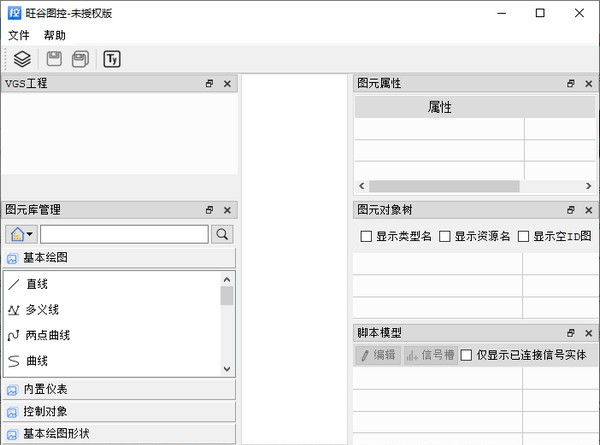The image size is (600, 445).
Task: Click the 编辑 button in 脚本模型
Action: point(378,355)
